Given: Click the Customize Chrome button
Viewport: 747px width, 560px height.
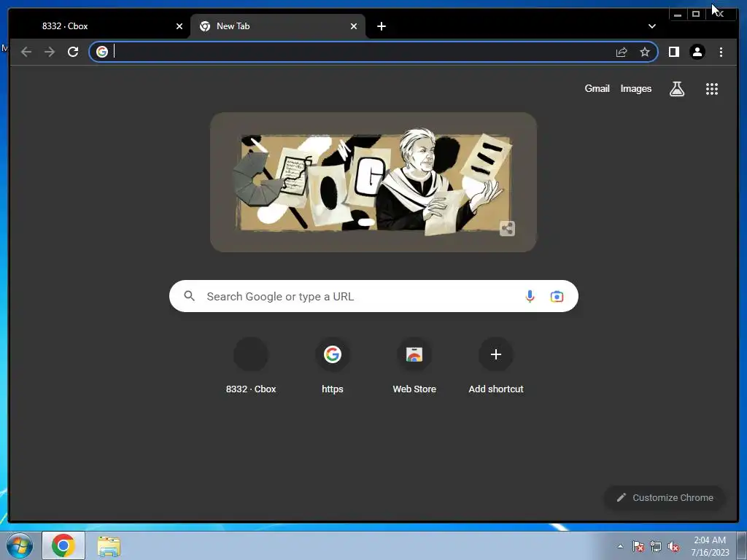Looking at the screenshot, I should 665,497.
